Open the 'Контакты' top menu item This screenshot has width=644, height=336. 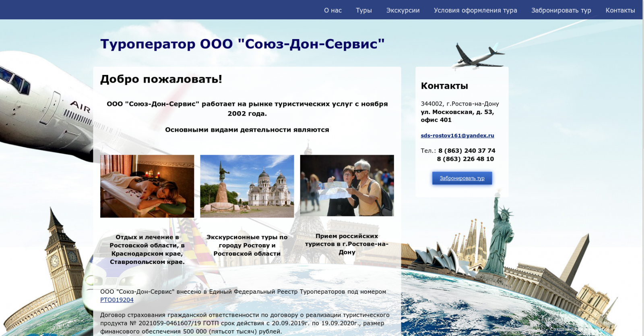(620, 10)
